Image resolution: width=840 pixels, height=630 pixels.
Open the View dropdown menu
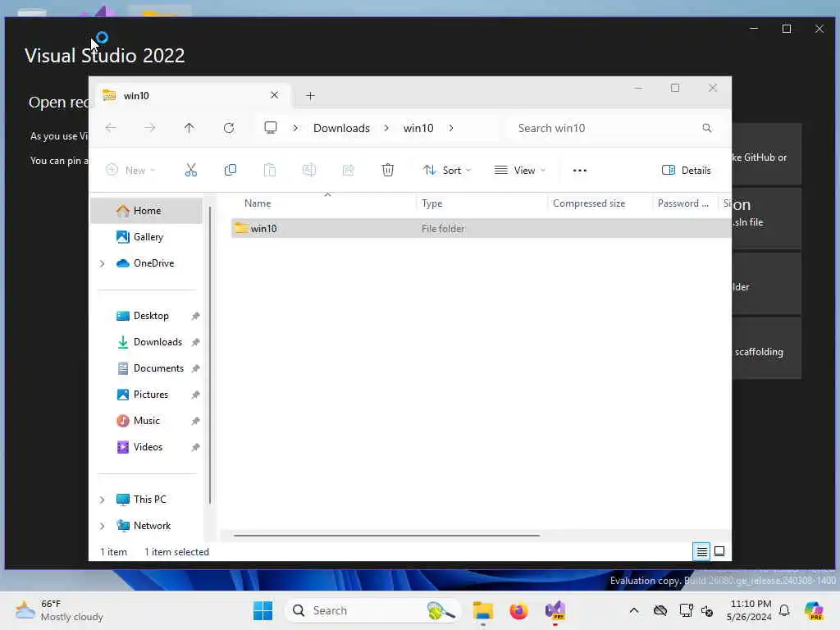tap(519, 171)
